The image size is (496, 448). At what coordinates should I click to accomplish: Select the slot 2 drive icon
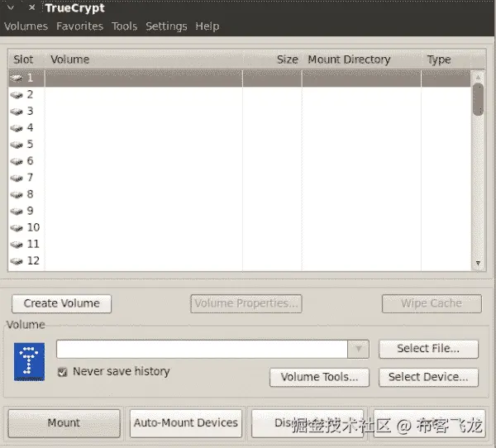(x=17, y=95)
